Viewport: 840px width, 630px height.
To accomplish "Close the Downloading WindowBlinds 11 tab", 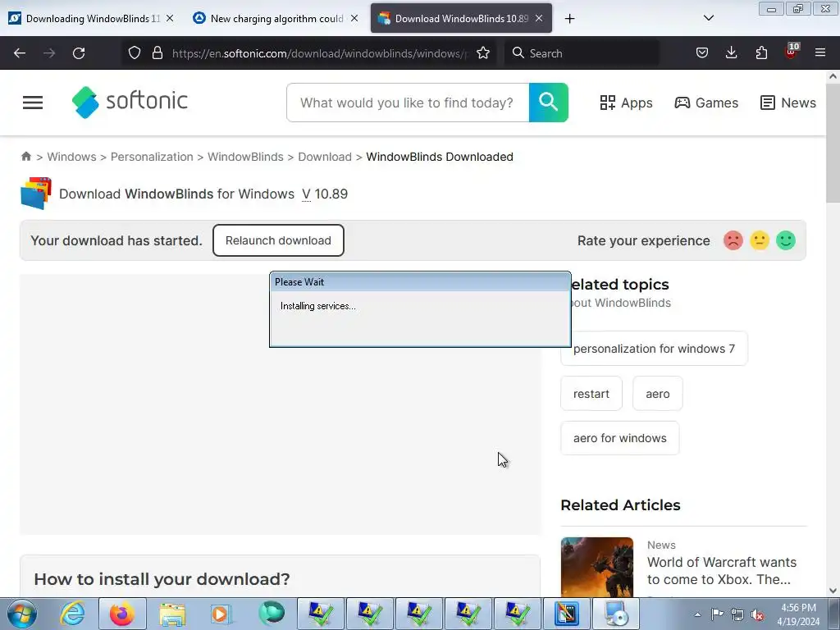I will (170, 18).
